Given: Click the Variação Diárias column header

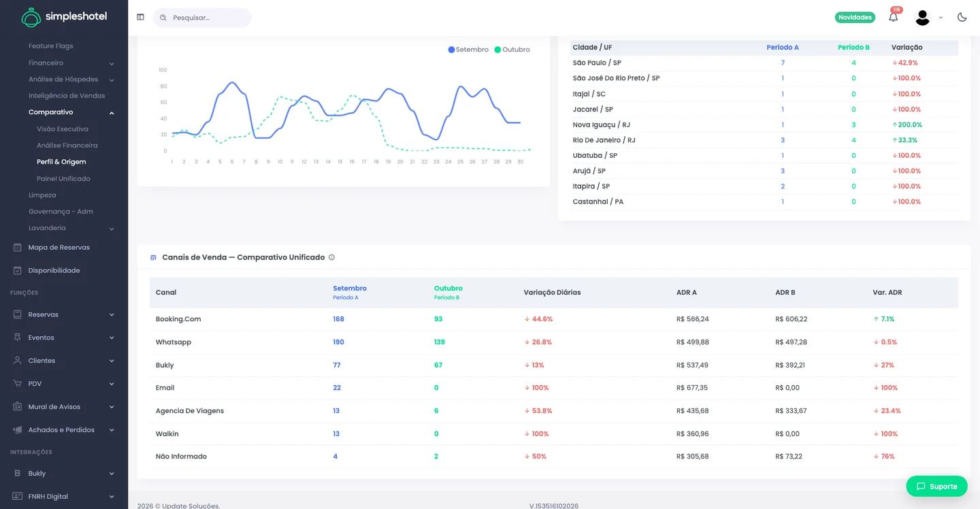Looking at the screenshot, I should click(552, 293).
